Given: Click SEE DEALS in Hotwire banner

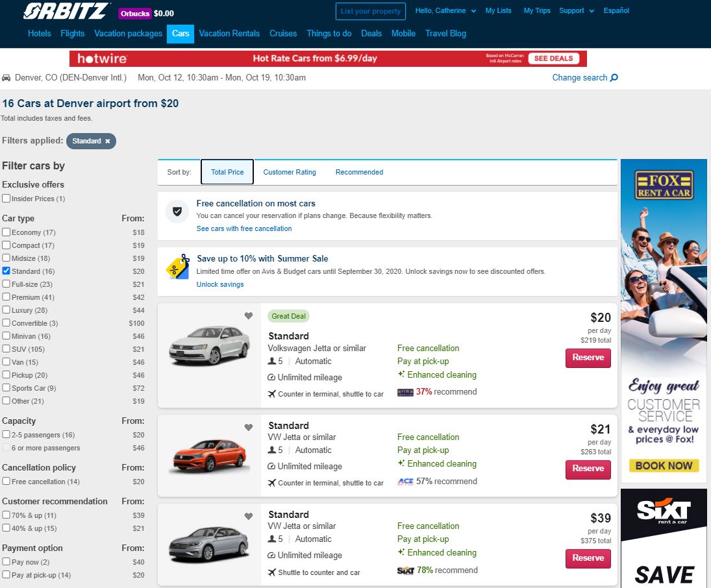Looking at the screenshot, I should pos(553,58).
